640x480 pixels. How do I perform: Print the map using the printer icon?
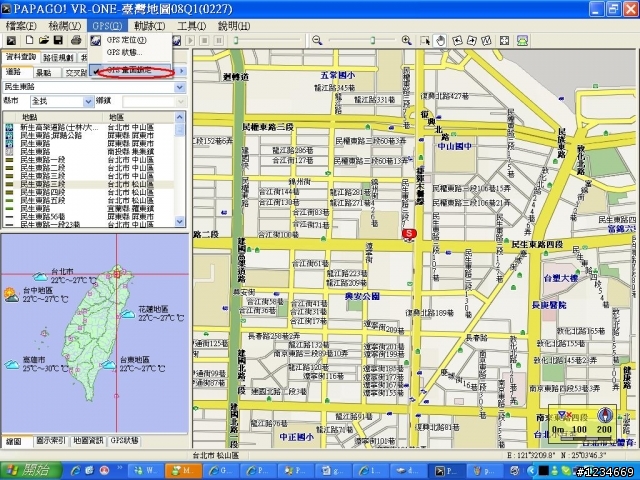(76, 40)
